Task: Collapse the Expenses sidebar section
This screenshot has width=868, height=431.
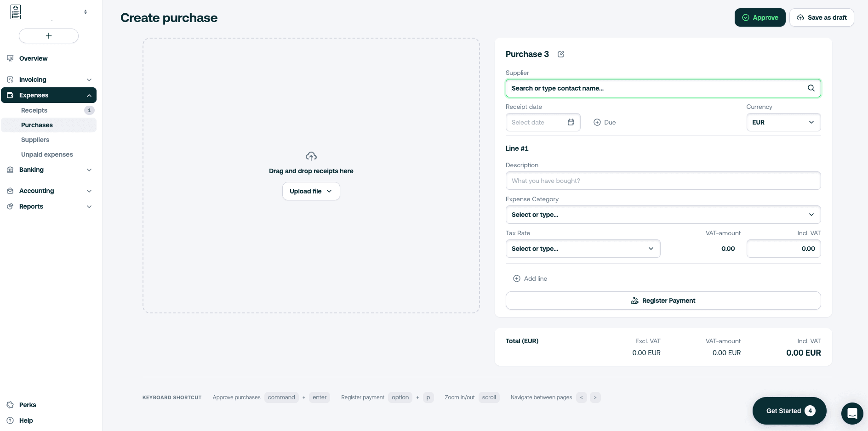Action: (89, 96)
